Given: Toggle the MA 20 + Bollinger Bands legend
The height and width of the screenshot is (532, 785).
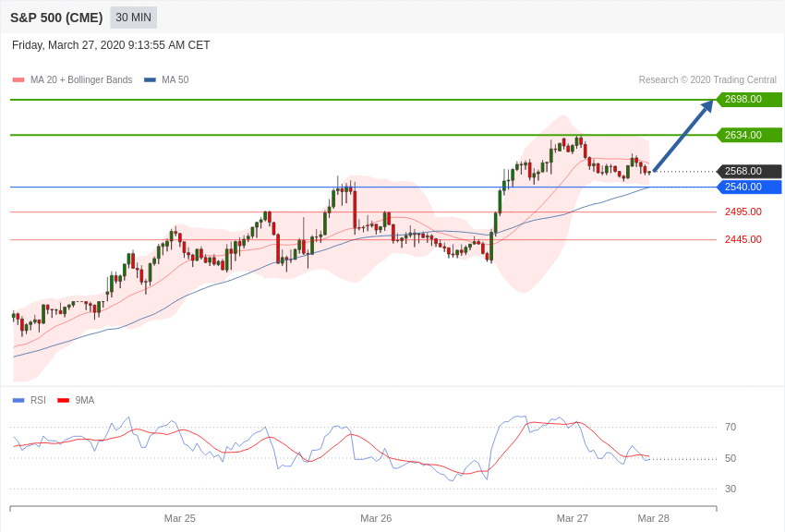Looking at the screenshot, I should (x=72, y=79).
